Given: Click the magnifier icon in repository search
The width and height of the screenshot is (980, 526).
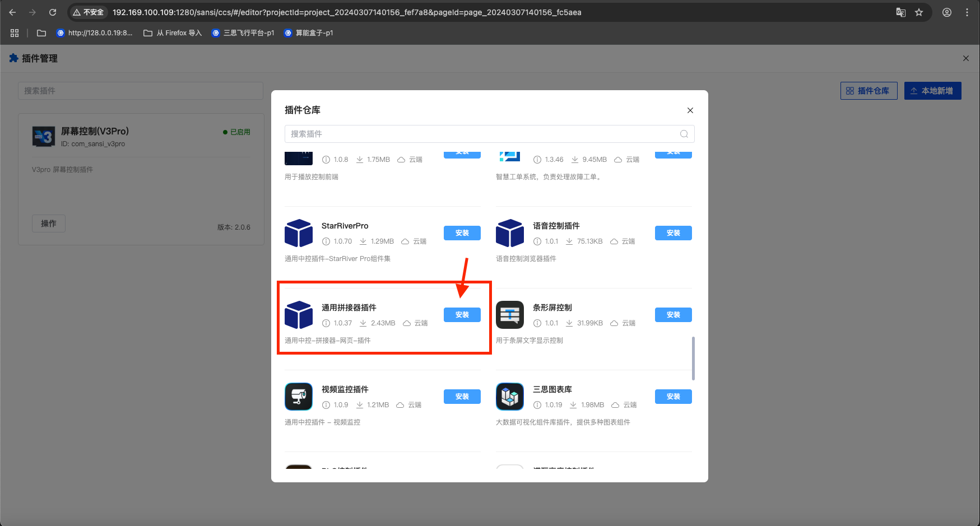Looking at the screenshot, I should [684, 134].
